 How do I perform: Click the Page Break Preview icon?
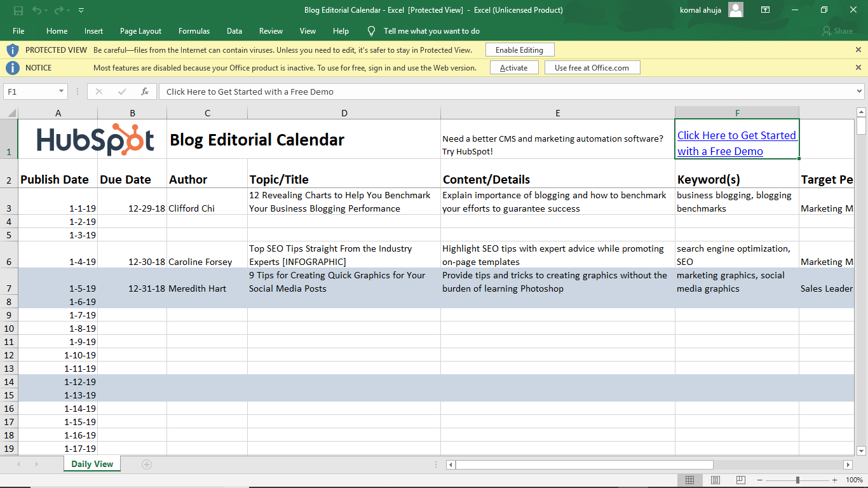741,480
